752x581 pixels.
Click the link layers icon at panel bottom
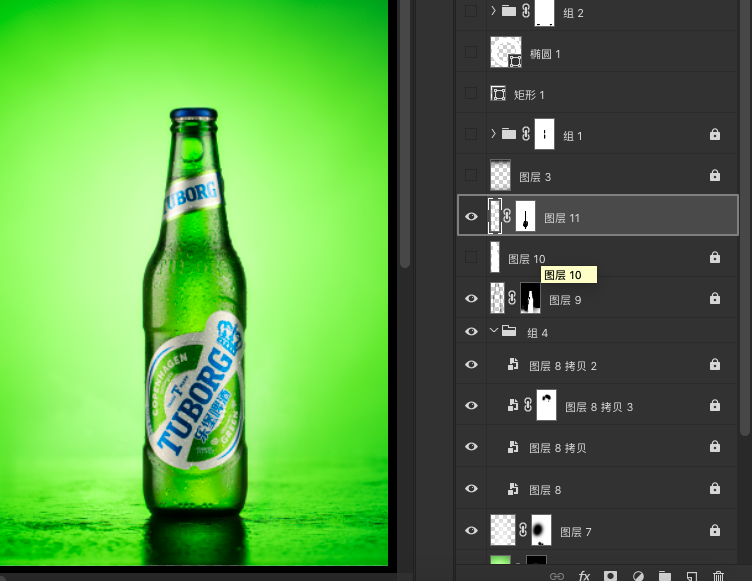pyautogui.click(x=556, y=576)
